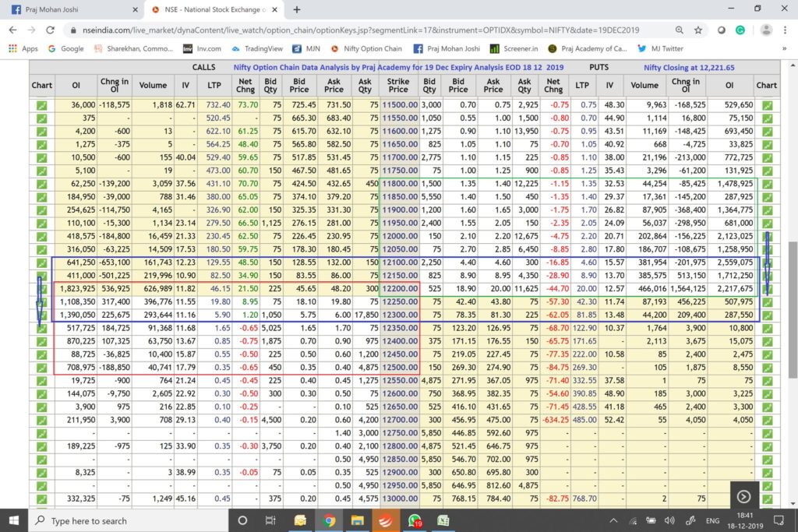
Task: Open the Windows Start menu
Action: [14, 520]
